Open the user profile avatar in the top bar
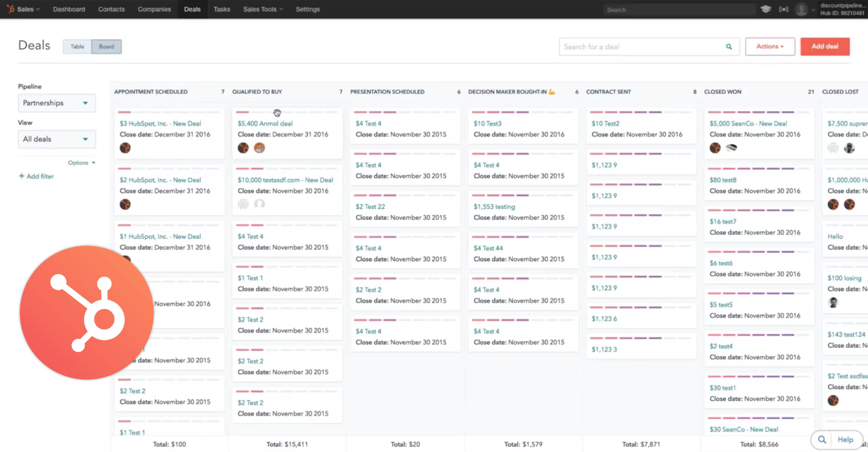This screenshot has width=868, height=452. click(x=801, y=9)
